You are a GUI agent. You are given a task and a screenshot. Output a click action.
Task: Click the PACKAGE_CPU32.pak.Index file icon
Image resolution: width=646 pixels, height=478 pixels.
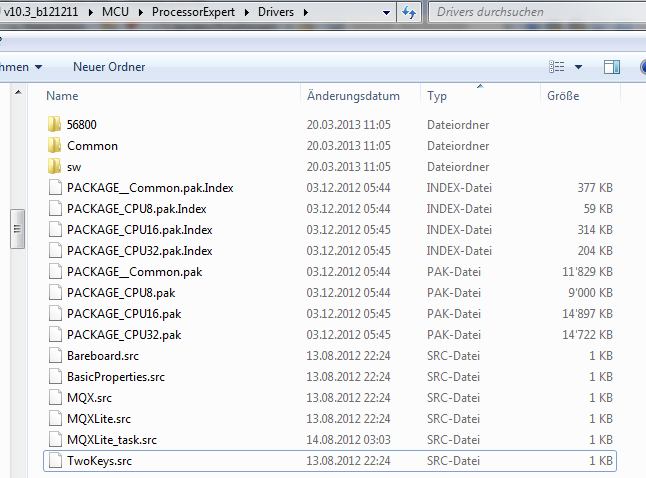tap(55, 251)
